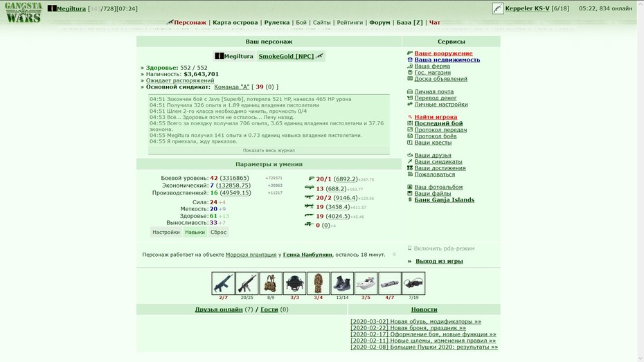Open the Чат menu item
This screenshot has width=644, height=362.
(435, 23)
